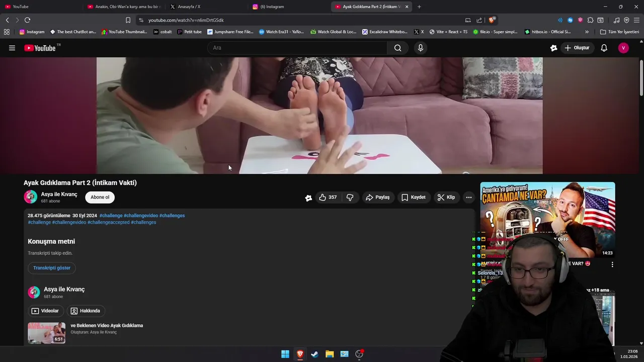Open 've Beklenen Video Ayak Gıdıklama' title
644x362 pixels.
pos(107,325)
